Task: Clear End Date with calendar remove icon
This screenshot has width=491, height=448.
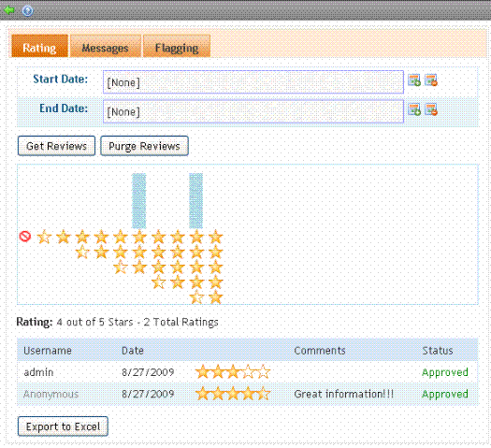Action: tap(431, 109)
